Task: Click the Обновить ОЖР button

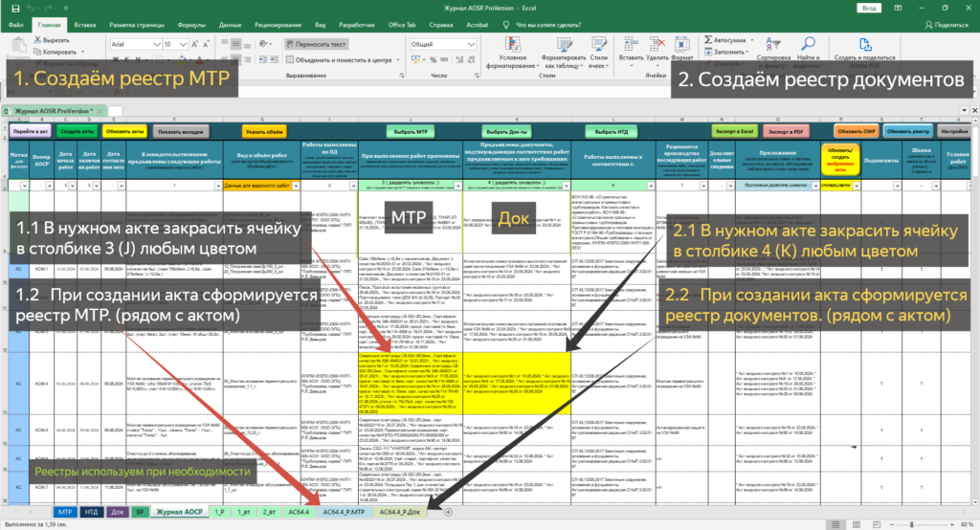Action: click(856, 132)
